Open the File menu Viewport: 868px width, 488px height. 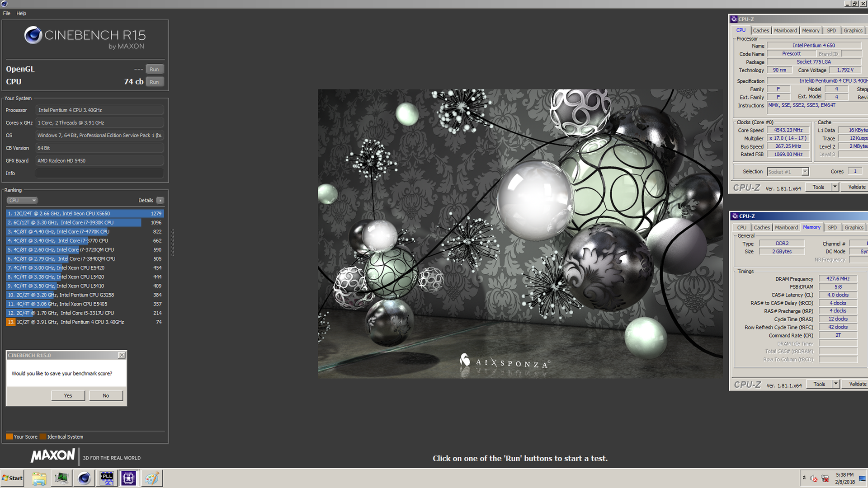pyautogui.click(x=7, y=13)
